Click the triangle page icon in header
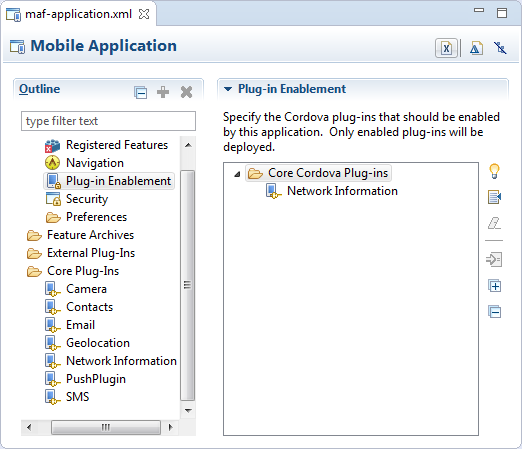The width and height of the screenshot is (522, 449). coord(476,48)
